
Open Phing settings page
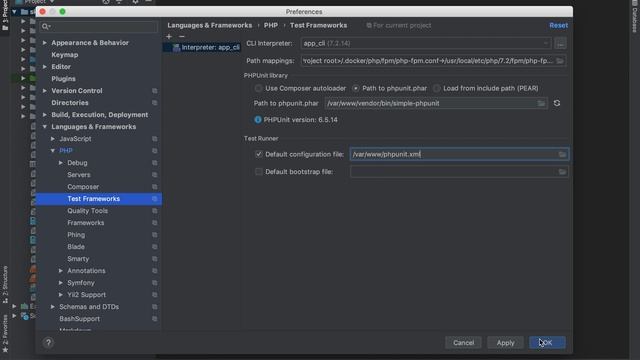76,235
